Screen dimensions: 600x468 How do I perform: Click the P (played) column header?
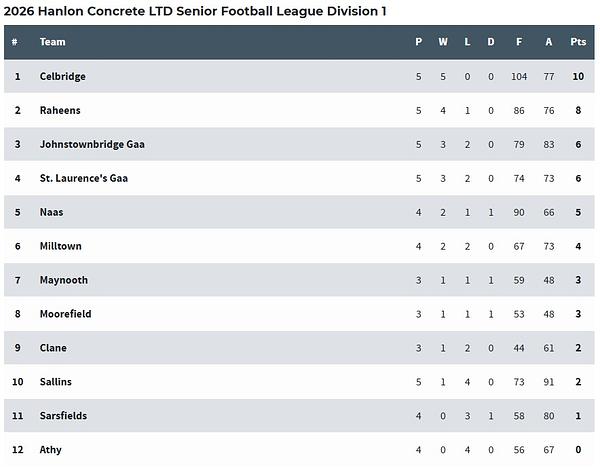419,42
